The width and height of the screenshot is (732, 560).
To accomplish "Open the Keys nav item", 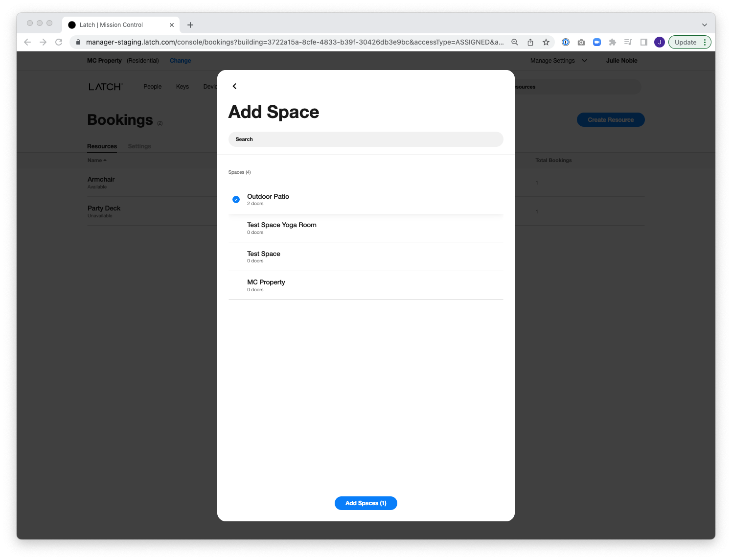I will point(183,87).
